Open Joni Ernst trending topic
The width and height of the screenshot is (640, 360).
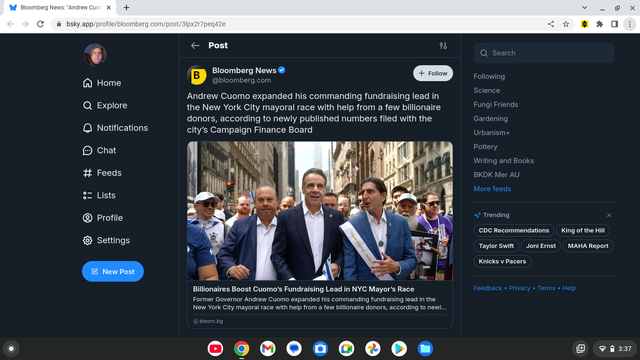tap(540, 246)
